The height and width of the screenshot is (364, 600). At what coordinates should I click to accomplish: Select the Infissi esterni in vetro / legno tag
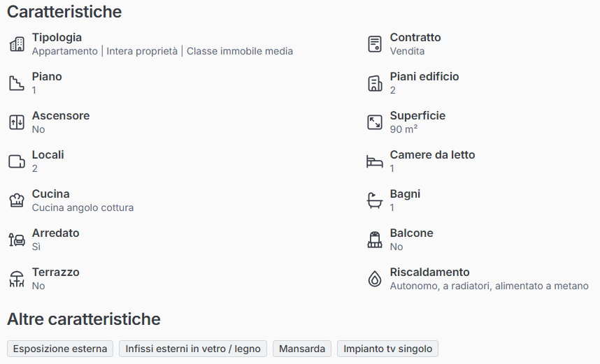(x=193, y=349)
